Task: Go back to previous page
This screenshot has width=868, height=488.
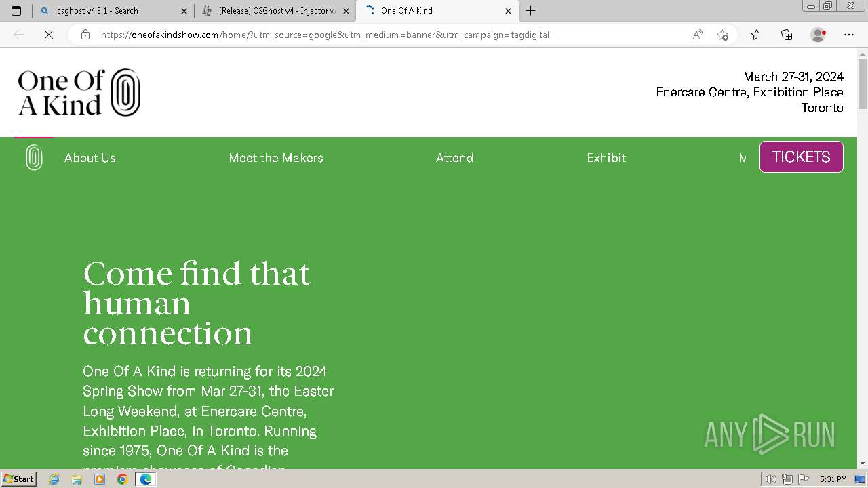Action: 19,35
